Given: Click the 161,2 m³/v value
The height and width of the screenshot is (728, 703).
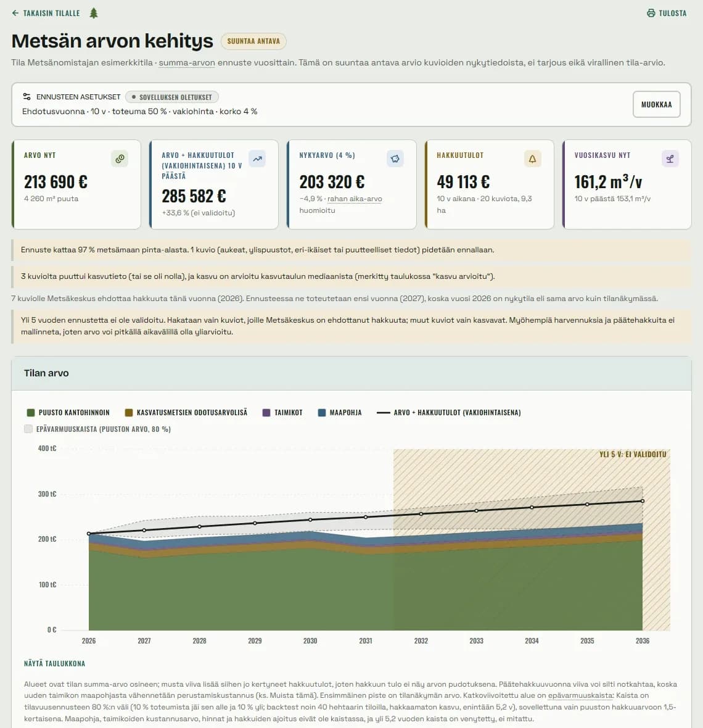Looking at the screenshot, I should [608, 182].
